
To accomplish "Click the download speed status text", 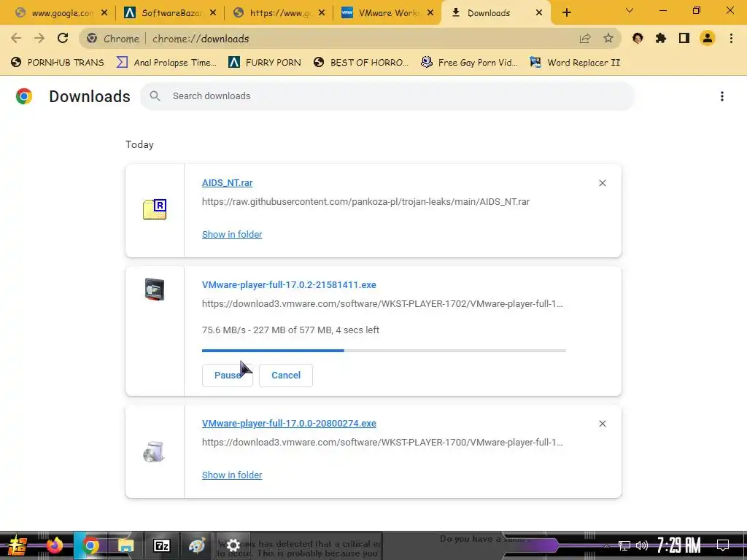I will pyautogui.click(x=290, y=330).
